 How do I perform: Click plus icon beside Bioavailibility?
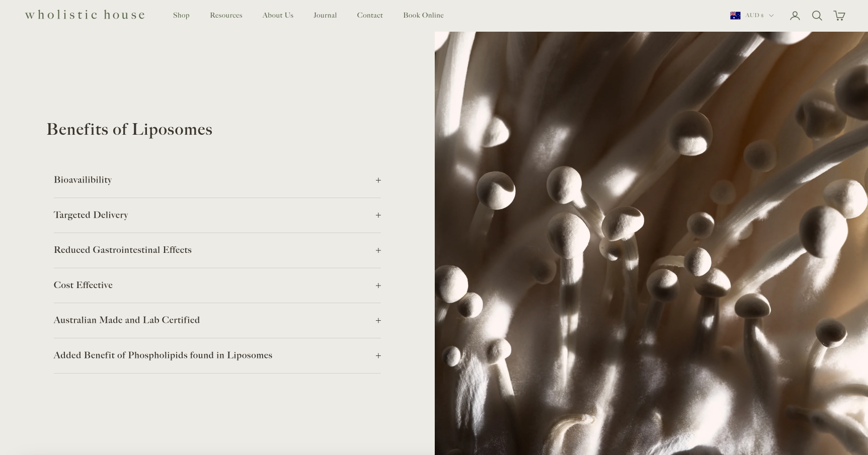(378, 180)
